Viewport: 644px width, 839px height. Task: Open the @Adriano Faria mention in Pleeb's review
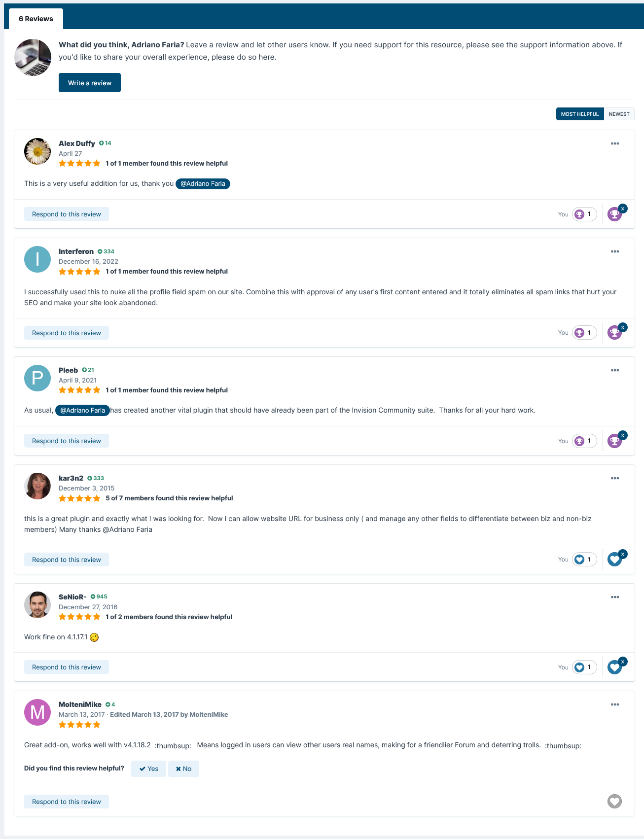[82, 410]
